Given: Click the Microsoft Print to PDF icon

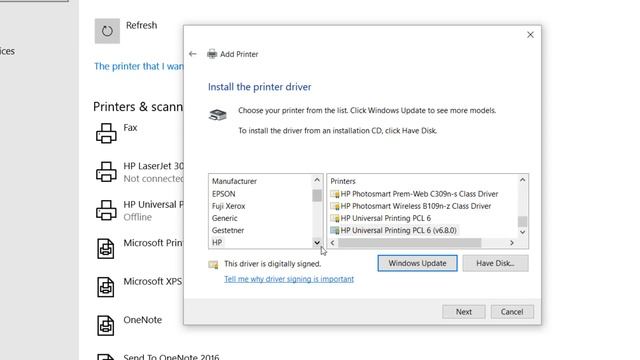Looking at the screenshot, I should (106, 248).
